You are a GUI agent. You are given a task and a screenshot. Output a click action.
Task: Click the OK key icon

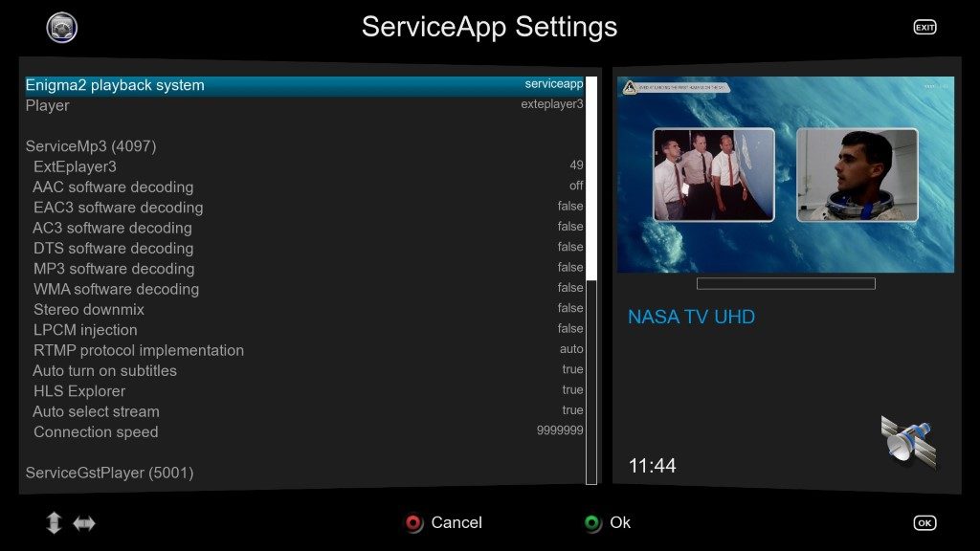pyautogui.click(x=924, y=523)
